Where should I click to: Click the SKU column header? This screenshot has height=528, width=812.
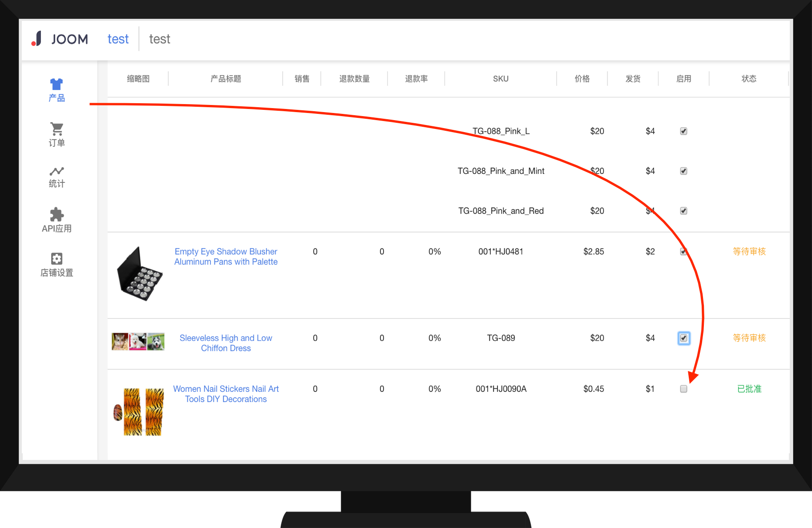tap(500, 78)
